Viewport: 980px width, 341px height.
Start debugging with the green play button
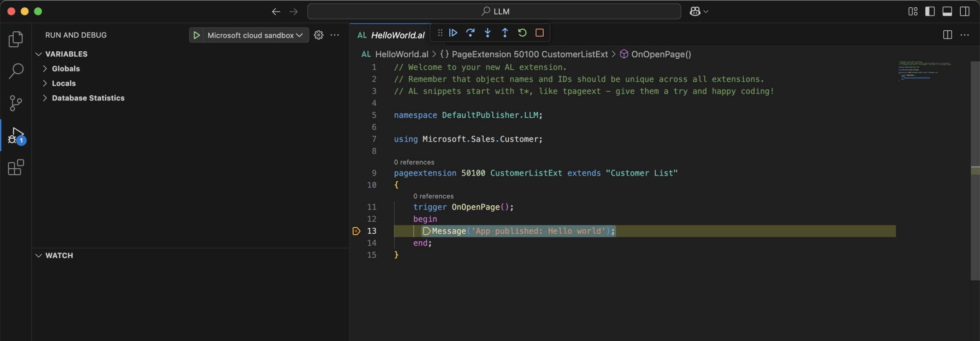(x=197, y=35)
